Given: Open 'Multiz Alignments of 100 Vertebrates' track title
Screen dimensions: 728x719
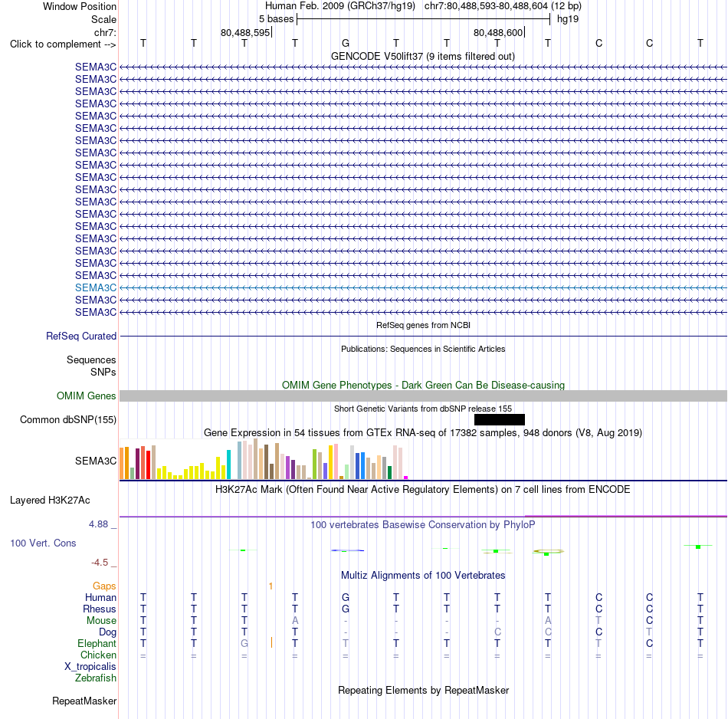Looking at the screenshot, I should click(423, 576).
